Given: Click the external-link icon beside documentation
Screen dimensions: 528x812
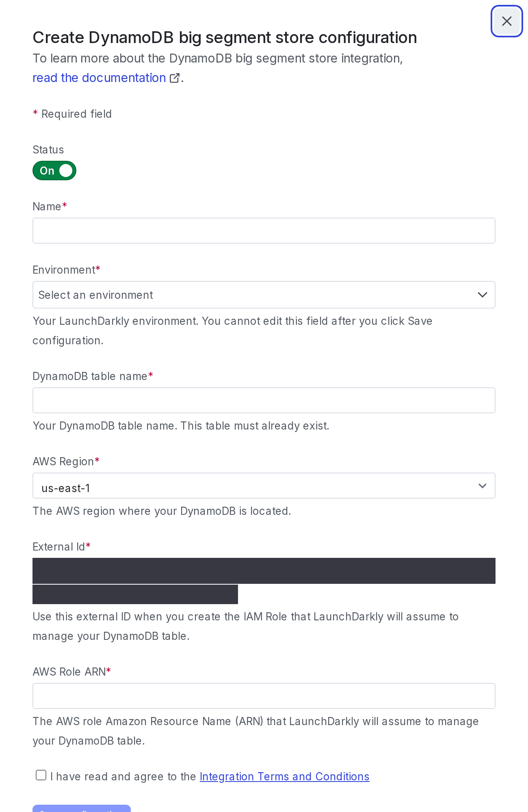Looking at the screenshot, I should [x=175, y=78].
